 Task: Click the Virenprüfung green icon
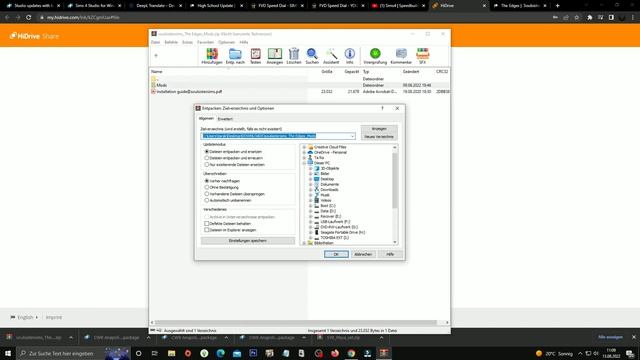pos(375,56)
